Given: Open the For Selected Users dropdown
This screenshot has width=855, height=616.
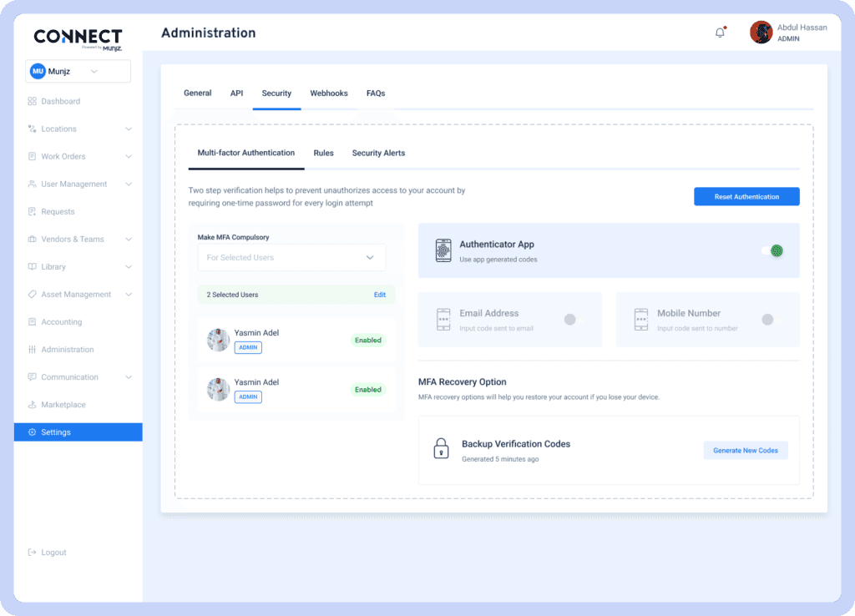Looking at the screenshot, I should [291, 258].
